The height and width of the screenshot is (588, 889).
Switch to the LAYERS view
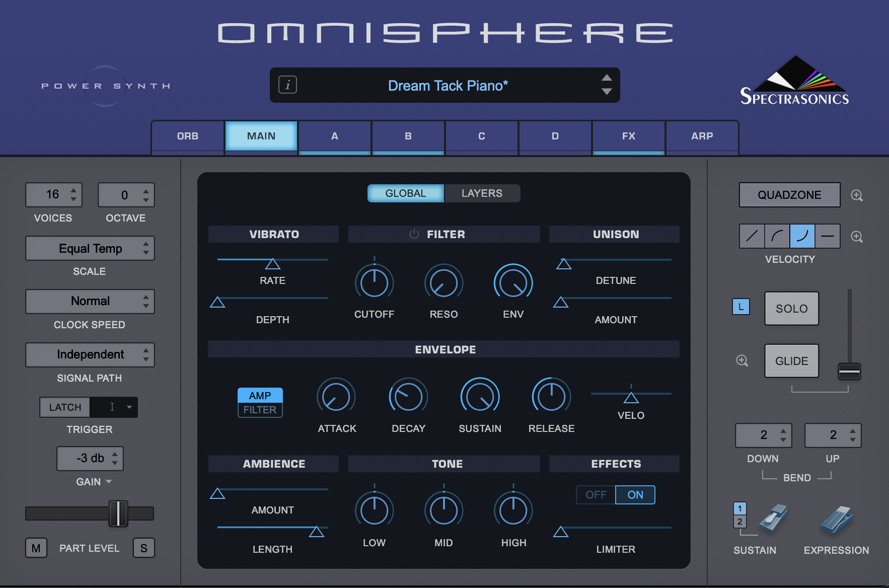click(x=482, y=193)
